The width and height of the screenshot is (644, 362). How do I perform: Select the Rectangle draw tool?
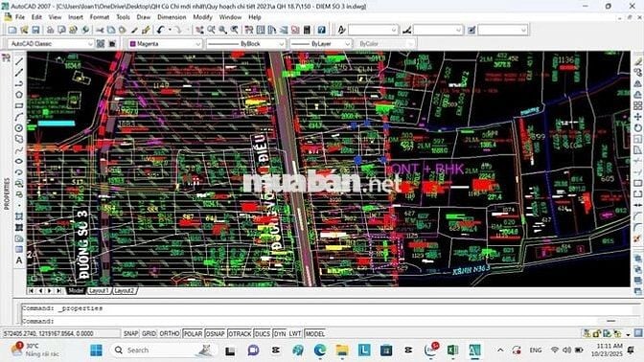(19, 106)
